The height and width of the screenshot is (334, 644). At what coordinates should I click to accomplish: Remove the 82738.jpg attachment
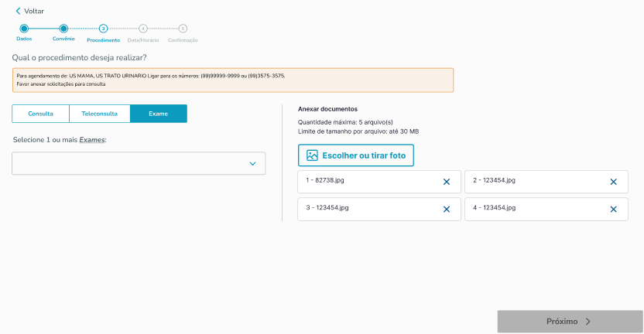coord(446,182)
